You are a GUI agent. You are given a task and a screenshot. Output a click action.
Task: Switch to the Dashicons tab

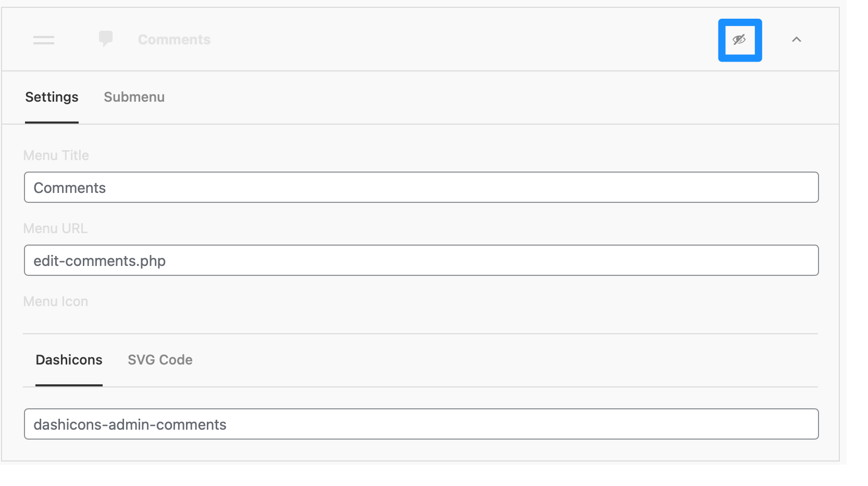(x=69, y=360)
